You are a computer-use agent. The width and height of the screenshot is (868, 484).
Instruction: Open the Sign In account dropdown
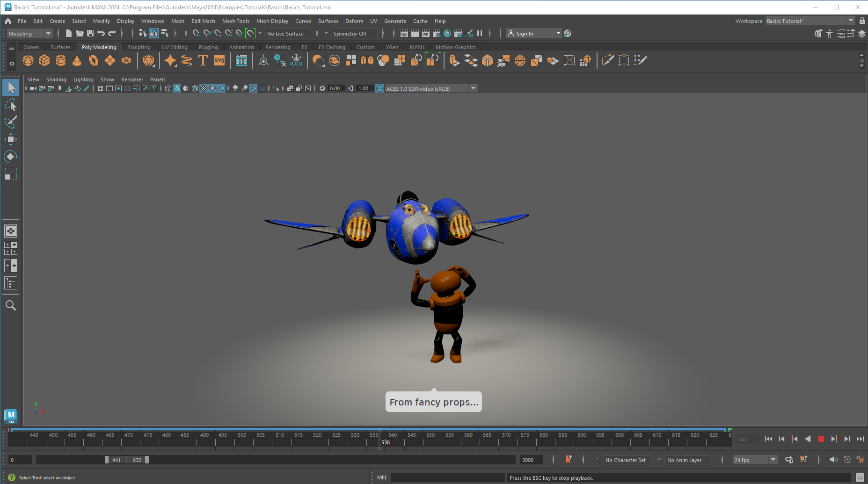click(x=534, y=34)
